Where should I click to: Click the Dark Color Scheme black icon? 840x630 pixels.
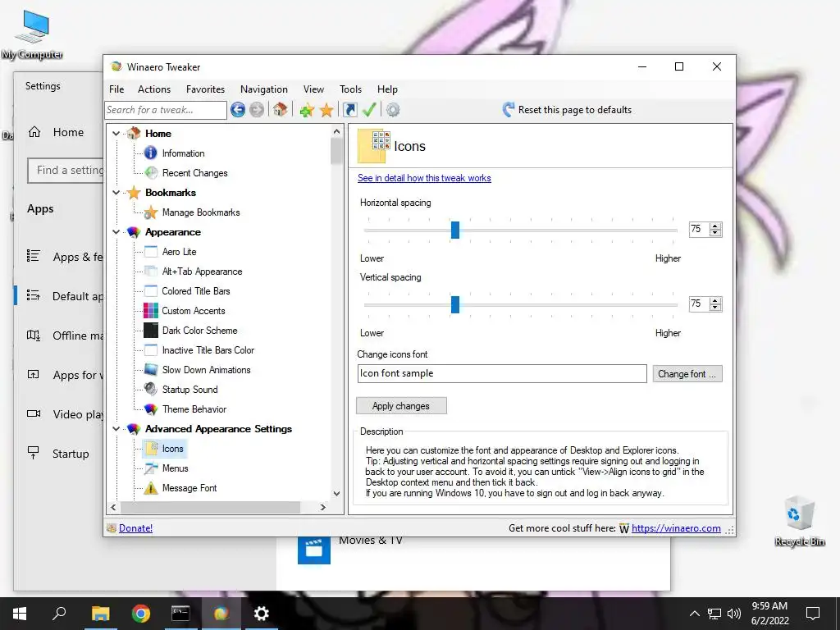151,331
